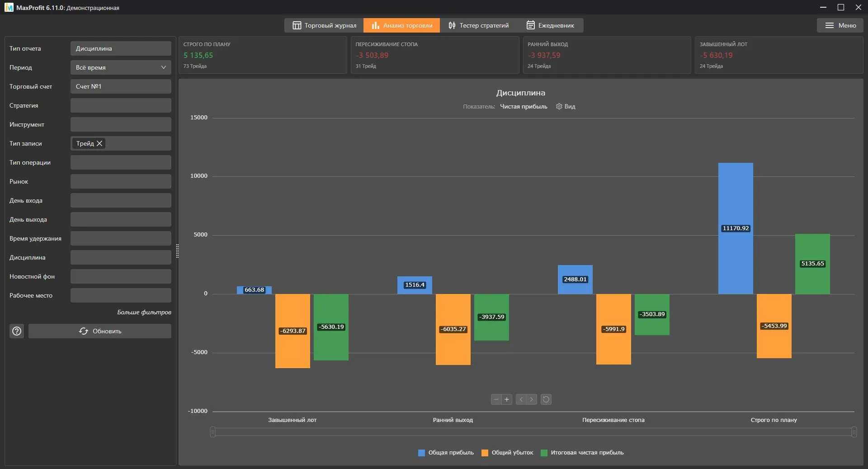Open the Вид chart settings gear
Viewport: 868px width, 469px height.
coord(566,106)
